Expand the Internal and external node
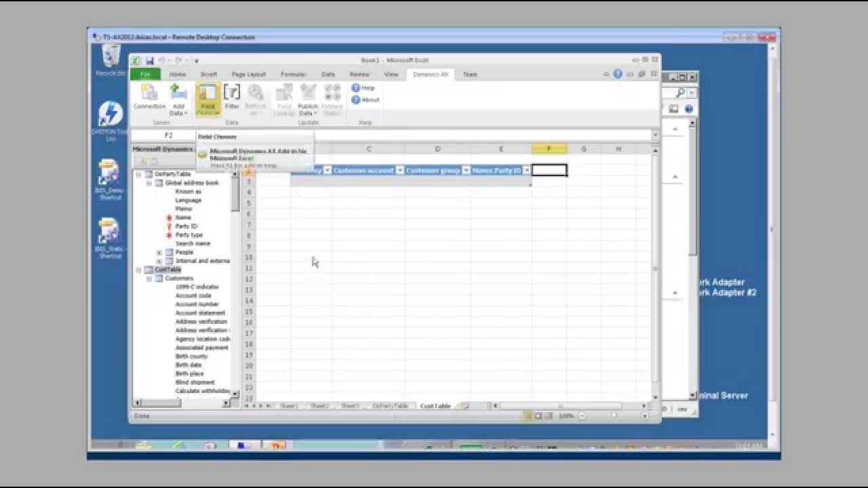The image size is (868, 488). pos(159,261)
